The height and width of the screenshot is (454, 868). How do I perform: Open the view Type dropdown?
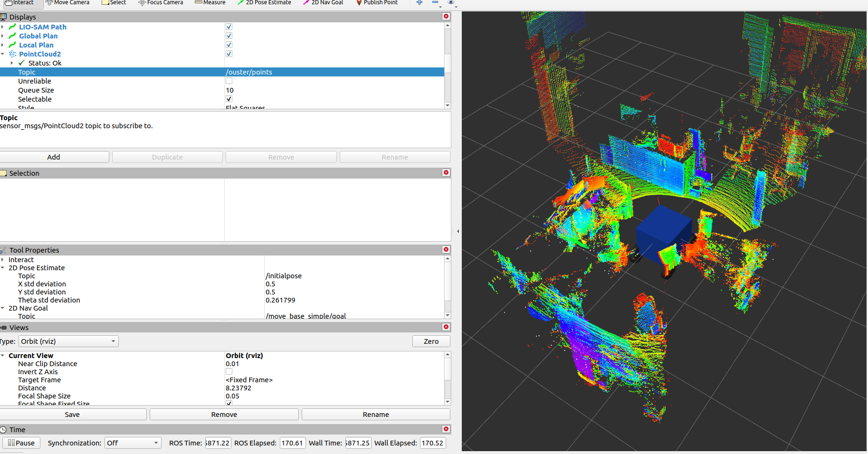(68, 341)
